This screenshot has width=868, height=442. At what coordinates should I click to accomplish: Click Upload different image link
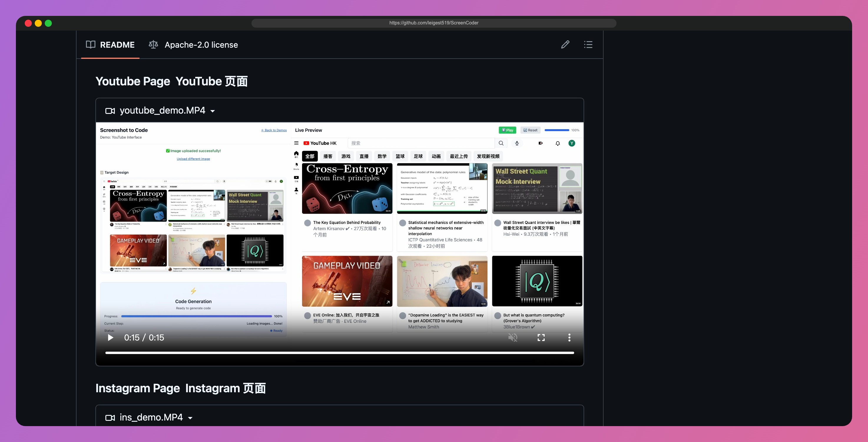tap(193, 159)
